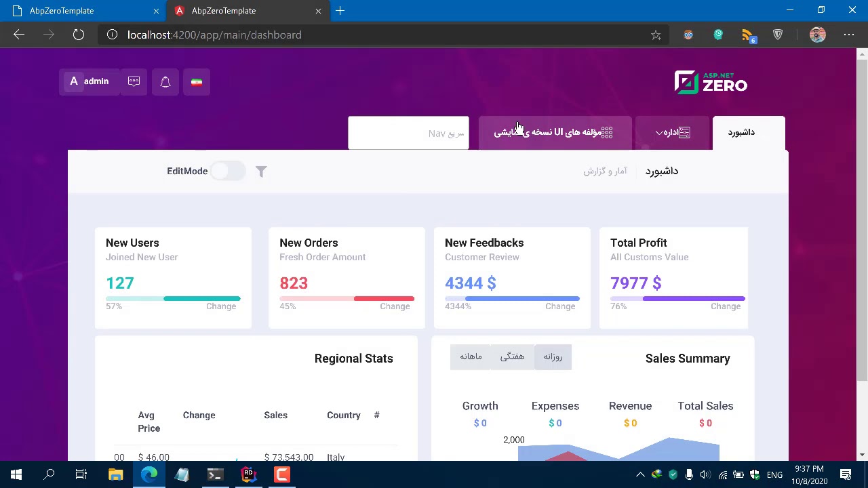Open the RSS feed extension with badge 6
Viewport: 868px width, 488px height.
tap(748, 35)
